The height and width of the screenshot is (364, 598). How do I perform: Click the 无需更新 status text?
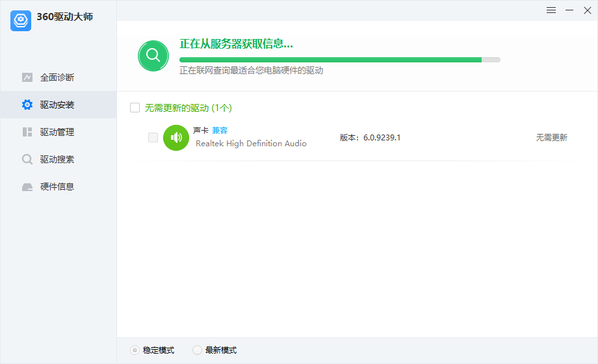coord(551,137)
